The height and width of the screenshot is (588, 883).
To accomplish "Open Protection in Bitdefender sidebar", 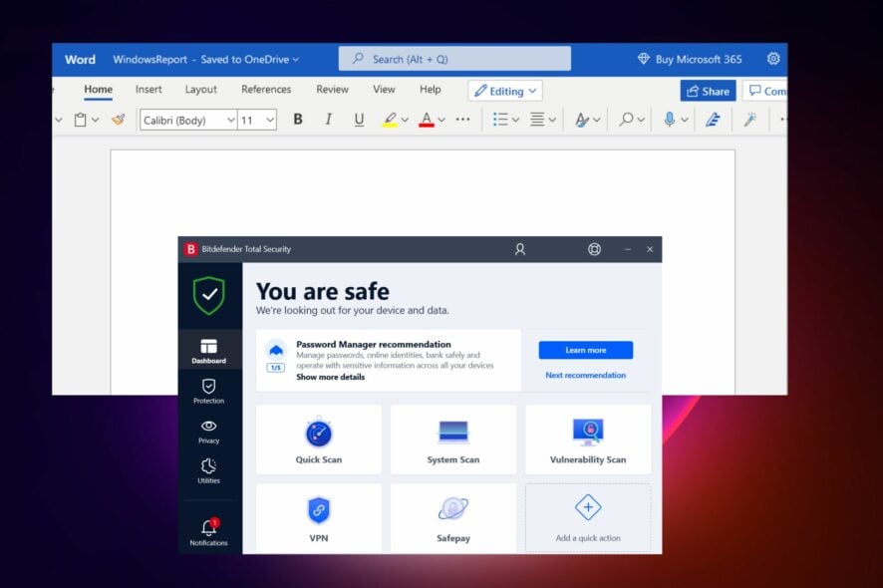I will pyautogui.click(x=209, y=391).
